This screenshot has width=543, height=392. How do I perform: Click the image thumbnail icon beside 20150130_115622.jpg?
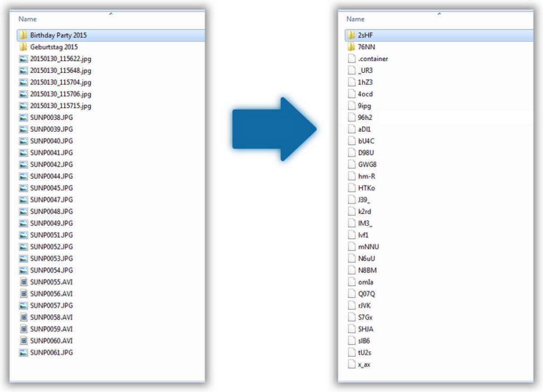pos(24,58)
